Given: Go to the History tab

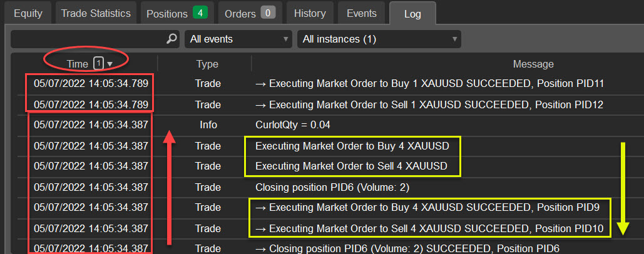Looking at the screenshot, I should 309,13.
